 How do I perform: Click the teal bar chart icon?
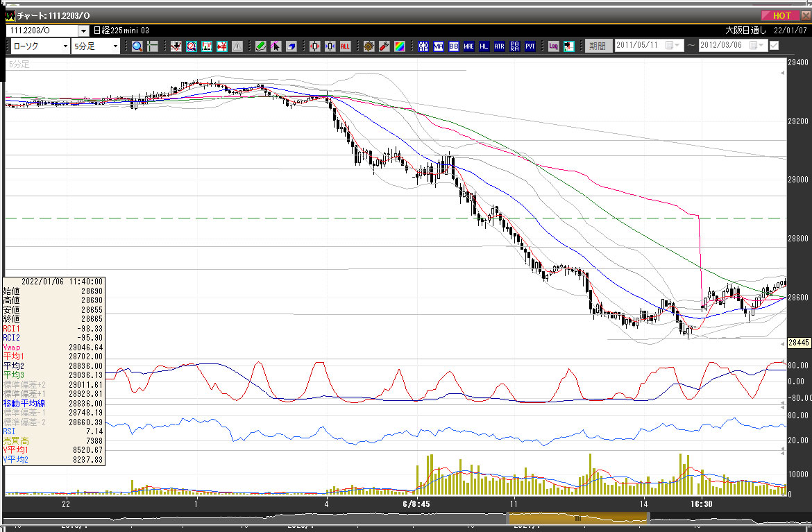coord(207,46)
